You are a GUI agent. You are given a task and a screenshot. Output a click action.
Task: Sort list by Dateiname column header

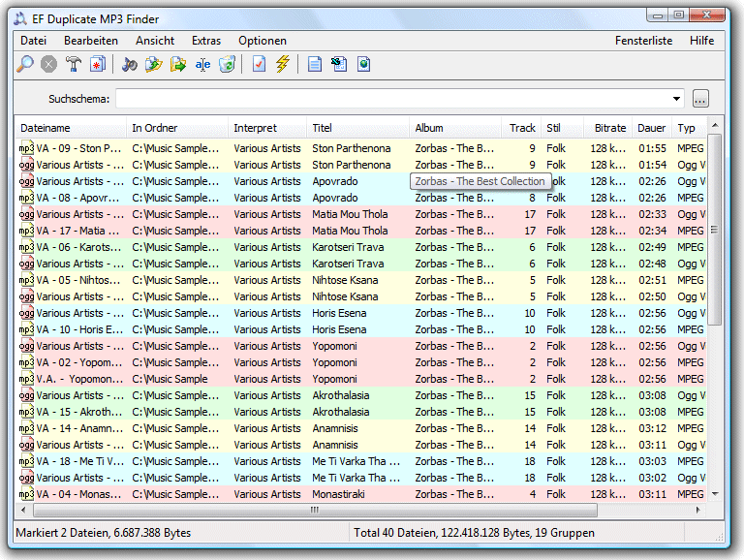pyautogui.click(x=46, y=128)
